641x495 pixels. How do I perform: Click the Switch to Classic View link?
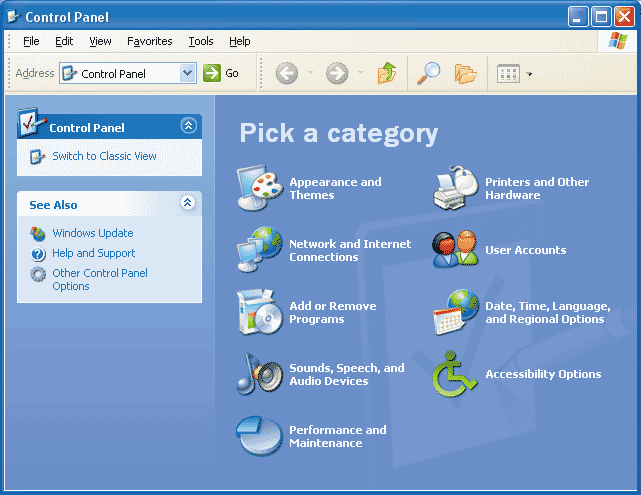coord(104,156)
